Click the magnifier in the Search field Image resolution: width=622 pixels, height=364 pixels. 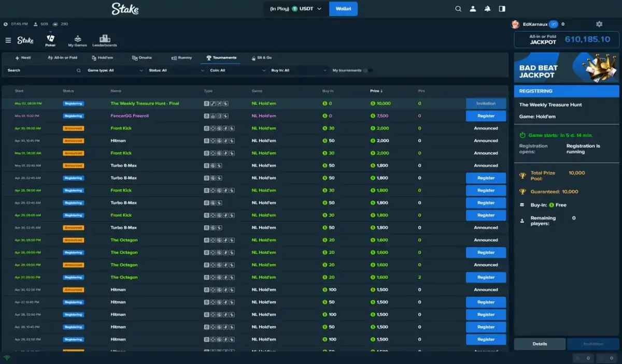(x=79, y=70)
